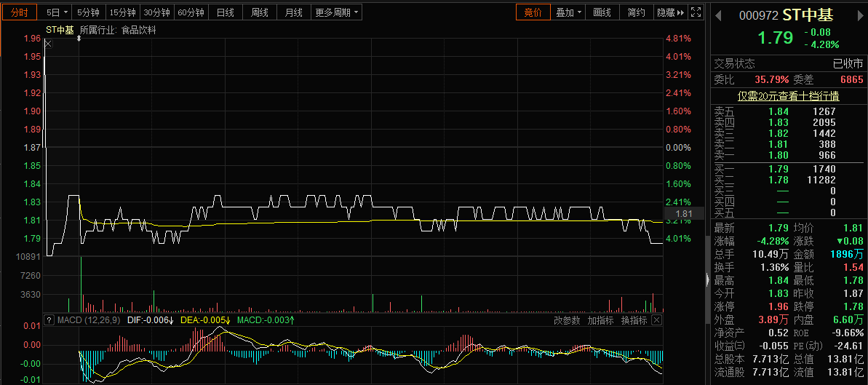Image resolution: width=868 pixels, height=385 pixels.
Task: Click the current price tag 1.81 on axis
Action: [x=684, y=214]
